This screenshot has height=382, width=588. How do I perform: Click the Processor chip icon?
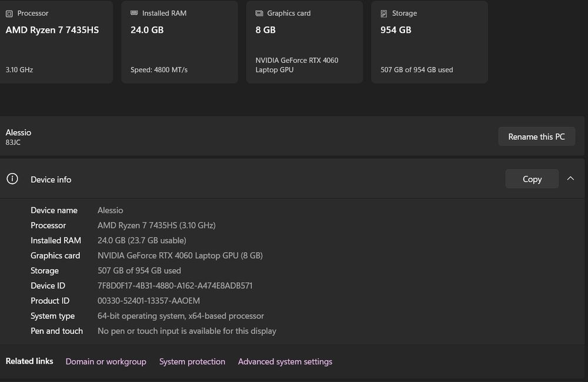tap(9, 14)
